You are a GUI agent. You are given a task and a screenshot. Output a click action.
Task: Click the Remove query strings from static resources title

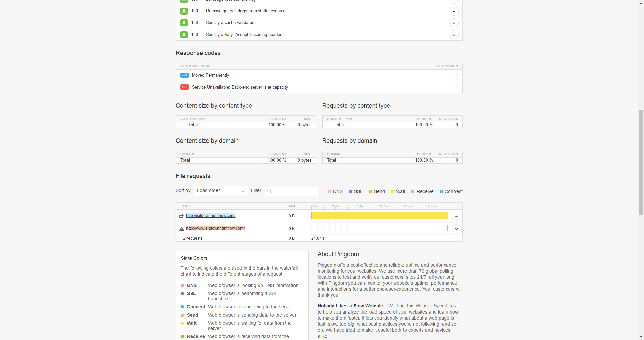[x=247, y=11]
